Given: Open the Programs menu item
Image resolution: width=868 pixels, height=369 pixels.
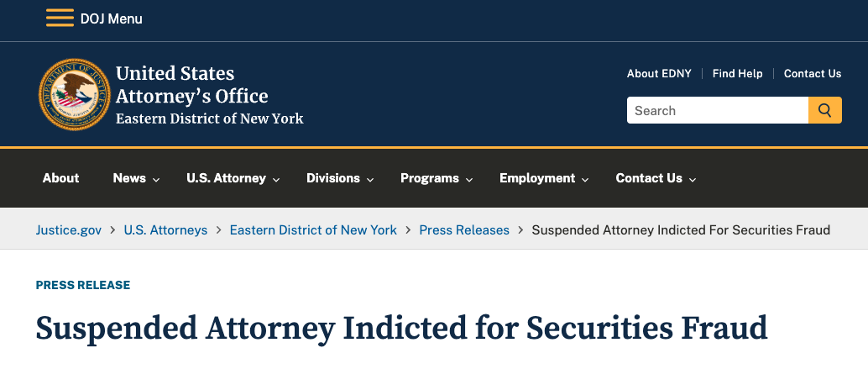Looking at the screenshot, I should [x=437, y=178].
